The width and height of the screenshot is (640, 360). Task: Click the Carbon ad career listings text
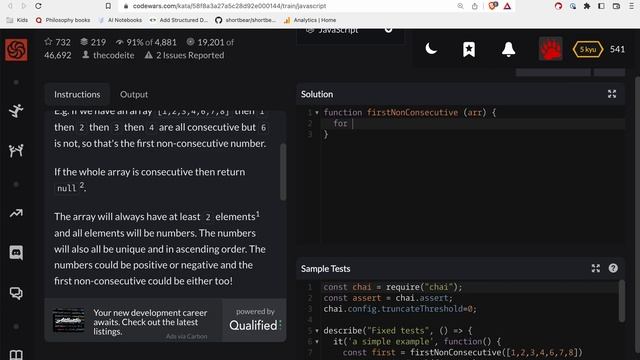(x=150, y=322)
